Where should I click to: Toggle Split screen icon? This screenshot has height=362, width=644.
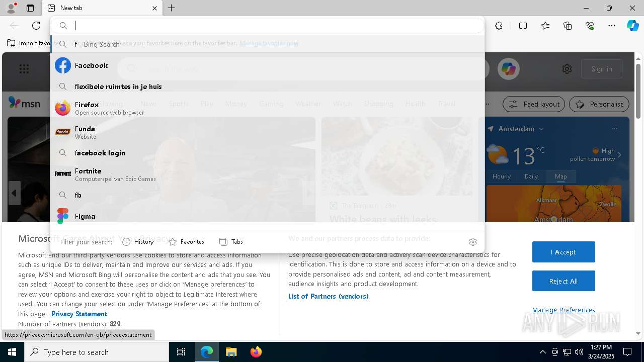click(523, 26)
